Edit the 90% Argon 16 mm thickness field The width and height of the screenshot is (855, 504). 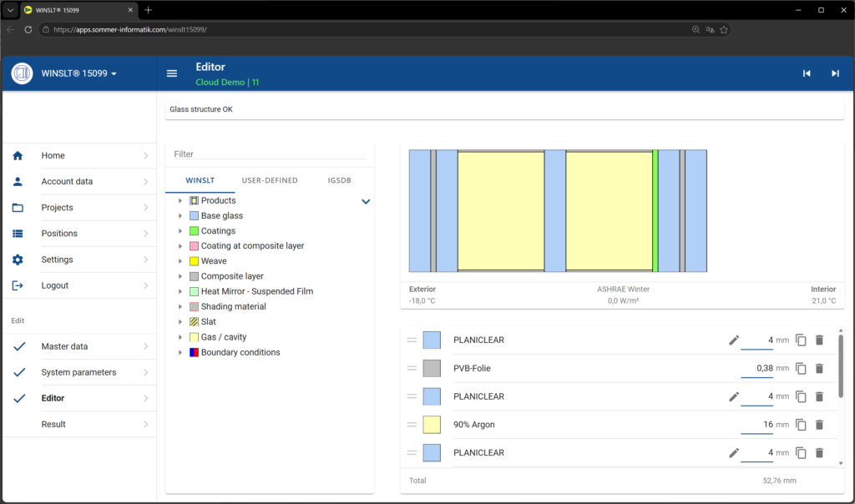pyautogui.click(x=756, y=425)
